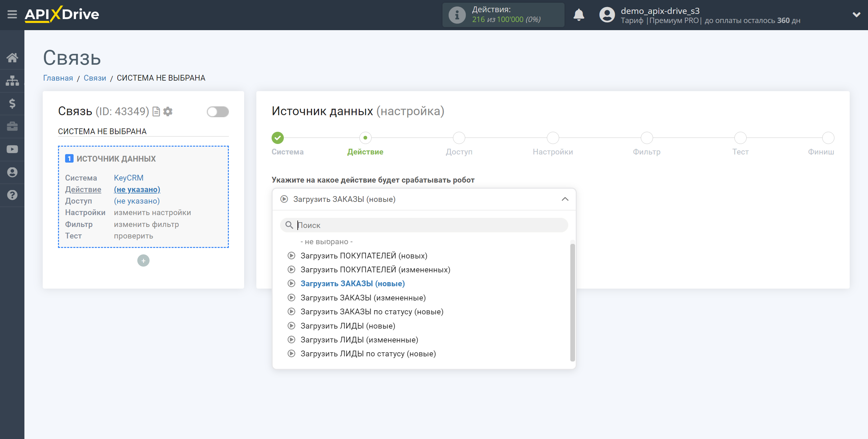Open connection settings gear icon
The width and height of the screenshot is (868, 439).
pos(168,111)
